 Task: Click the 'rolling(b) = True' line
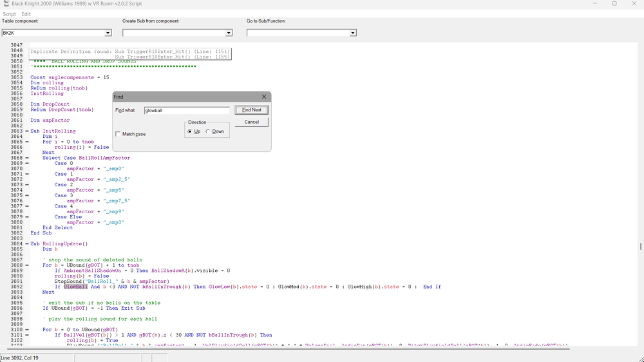click(x=92, y=340)
